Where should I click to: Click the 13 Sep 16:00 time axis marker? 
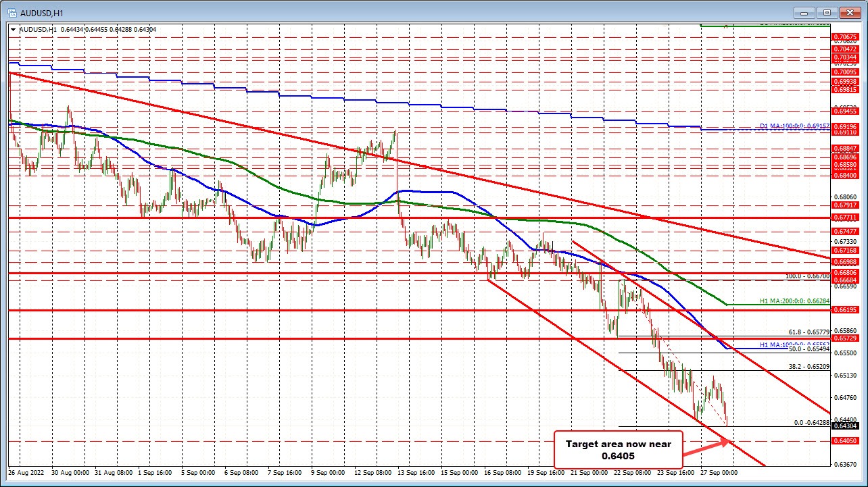[416, 473]
